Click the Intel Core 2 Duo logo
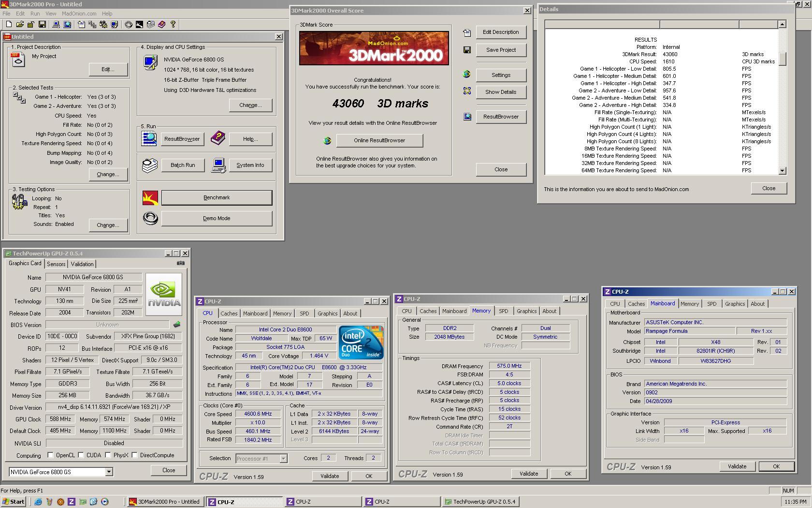Screen dimensions: 812x508 click(x=361, y=343)
